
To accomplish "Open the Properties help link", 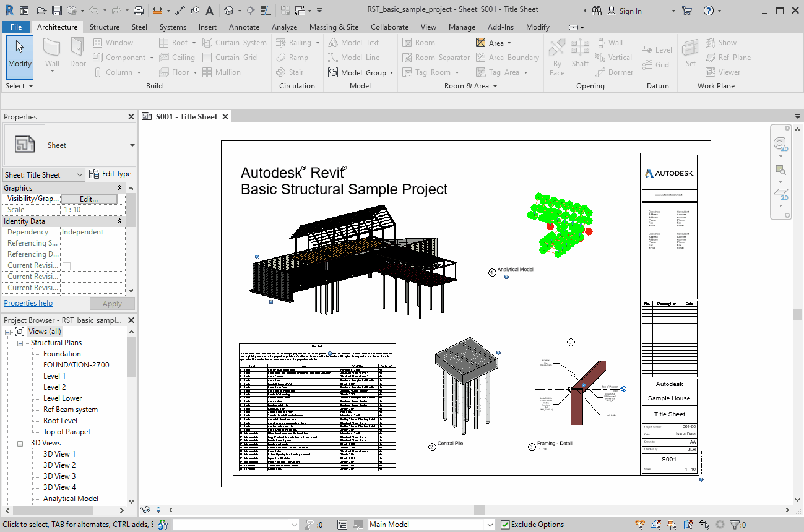I will 28,303.
